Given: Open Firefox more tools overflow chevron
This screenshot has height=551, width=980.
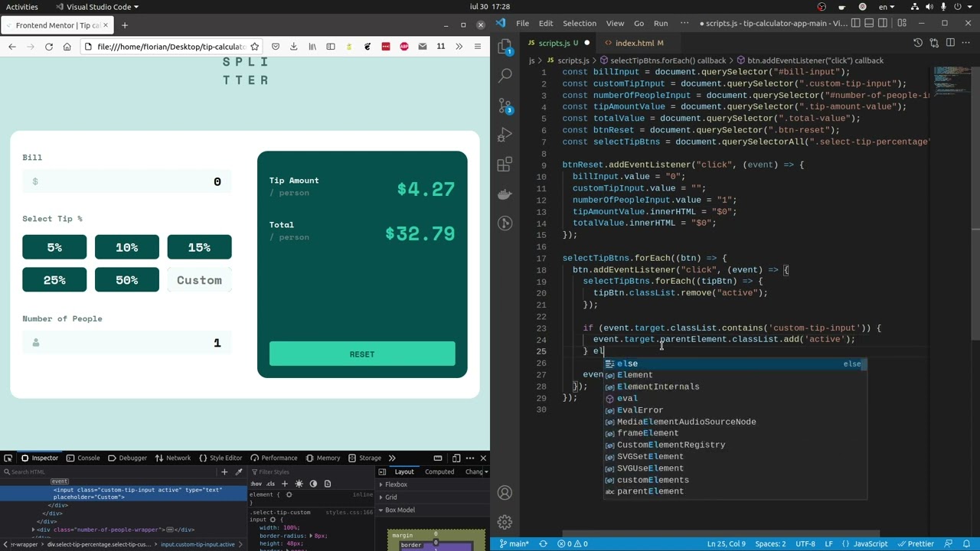Looking at the screenshot, I should [x=459, y=47].
